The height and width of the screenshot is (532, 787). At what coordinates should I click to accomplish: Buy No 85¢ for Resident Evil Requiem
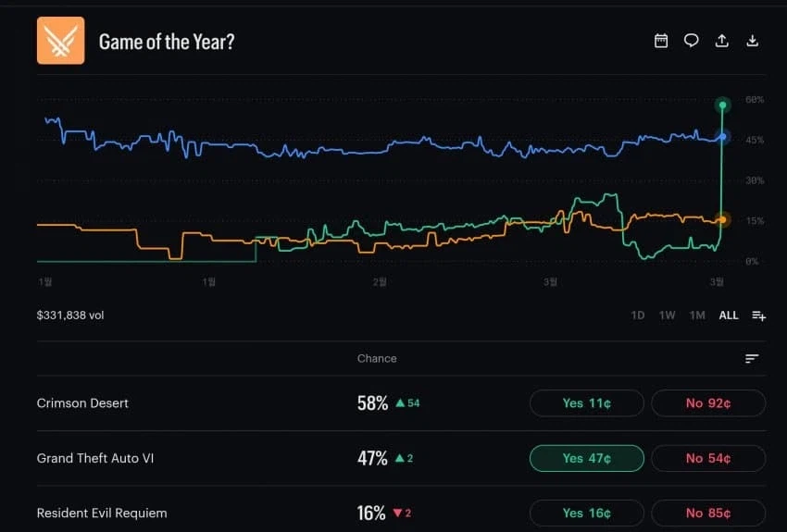[708, 513]
